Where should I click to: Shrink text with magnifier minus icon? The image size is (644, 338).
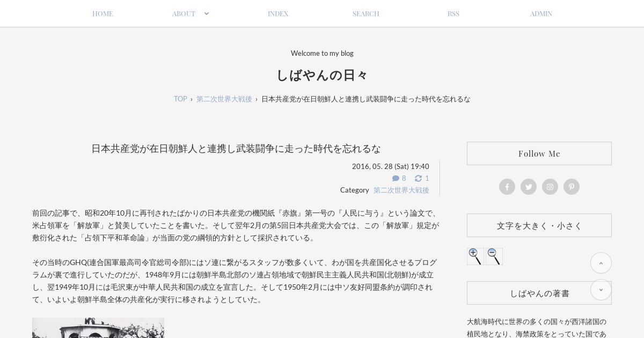click(494, 256)
